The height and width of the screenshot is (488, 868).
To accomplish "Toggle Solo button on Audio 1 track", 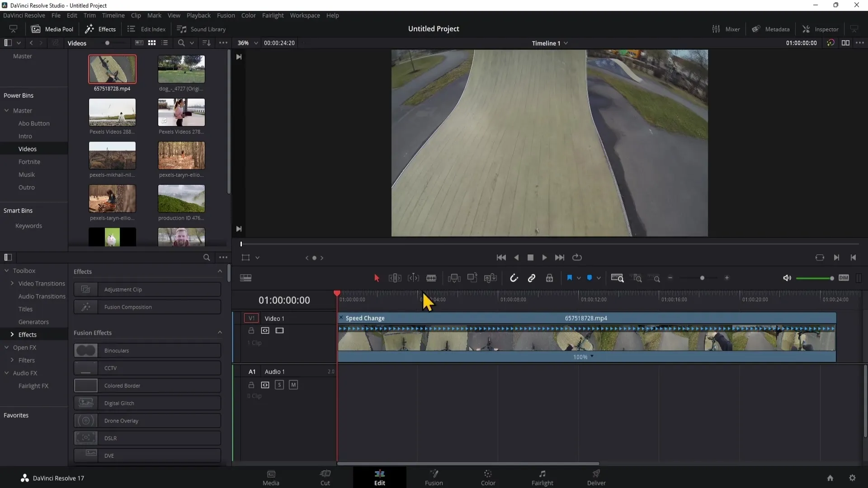I will click(279, 385).
